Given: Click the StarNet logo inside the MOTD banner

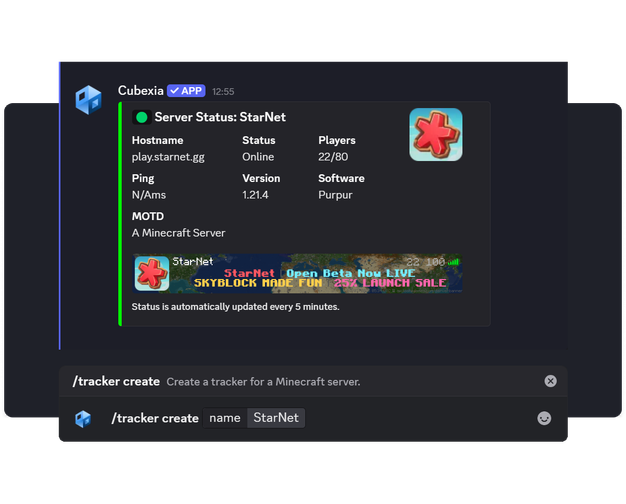Looking at the screenshot, I should [152, 273].
